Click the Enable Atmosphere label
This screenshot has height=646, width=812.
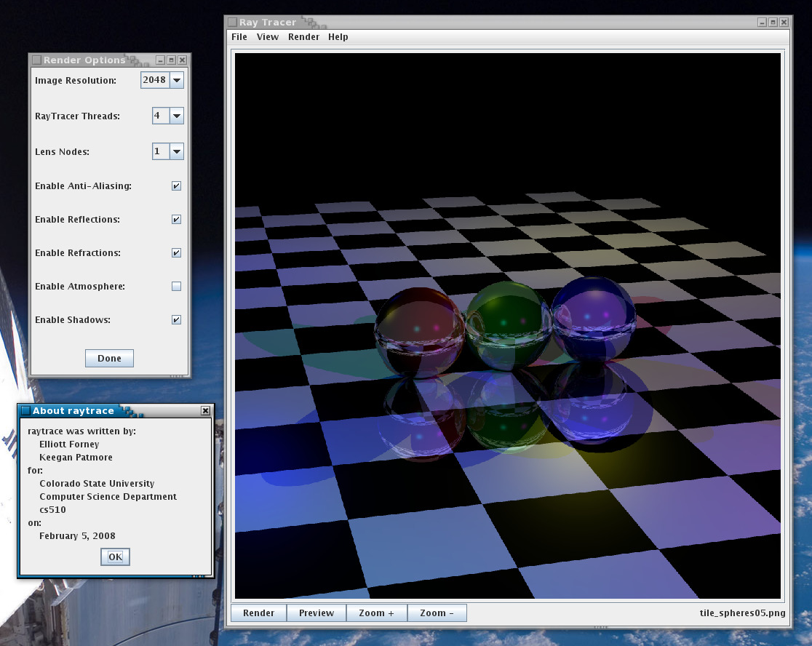pos(80,286)
